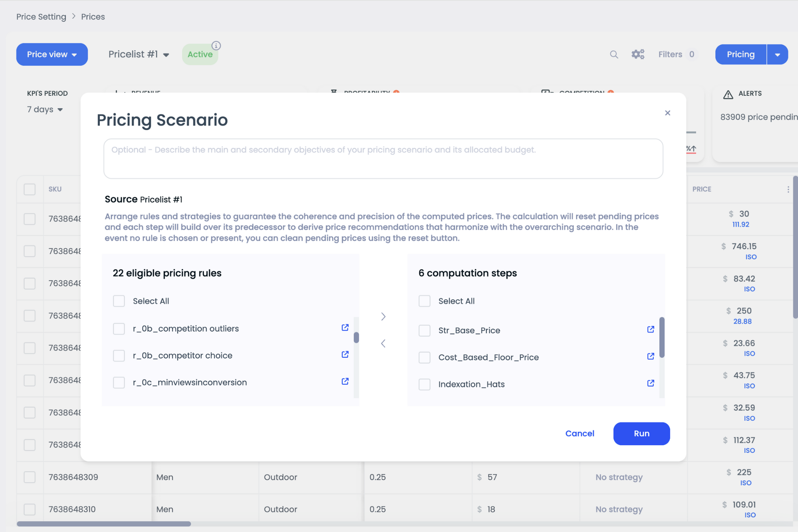Screen dimensions: 798x532
Task: Click the external link icon for r_0b_competition outliers
Action: click(345, 328)
